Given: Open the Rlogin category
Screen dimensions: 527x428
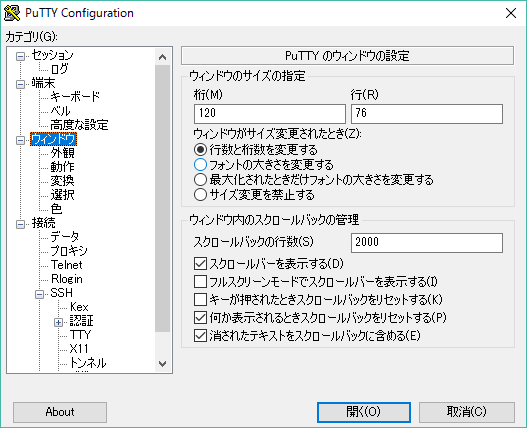Looking at the screenshot, I should point(67,279).
